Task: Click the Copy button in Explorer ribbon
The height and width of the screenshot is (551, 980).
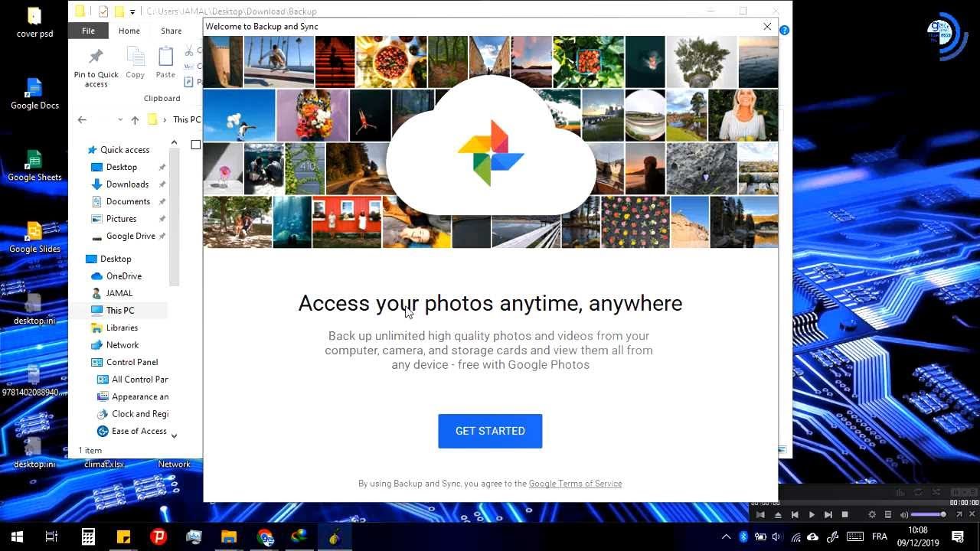Action: 136,63
